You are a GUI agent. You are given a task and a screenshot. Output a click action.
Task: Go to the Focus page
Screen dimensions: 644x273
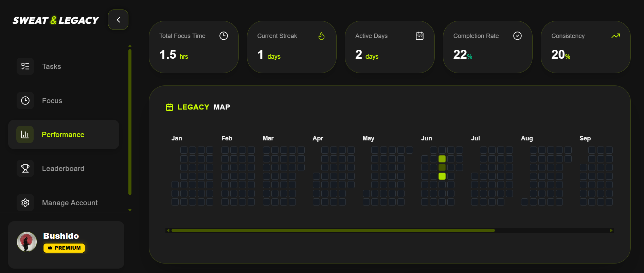pyautogui.click(x=64, y=100)
